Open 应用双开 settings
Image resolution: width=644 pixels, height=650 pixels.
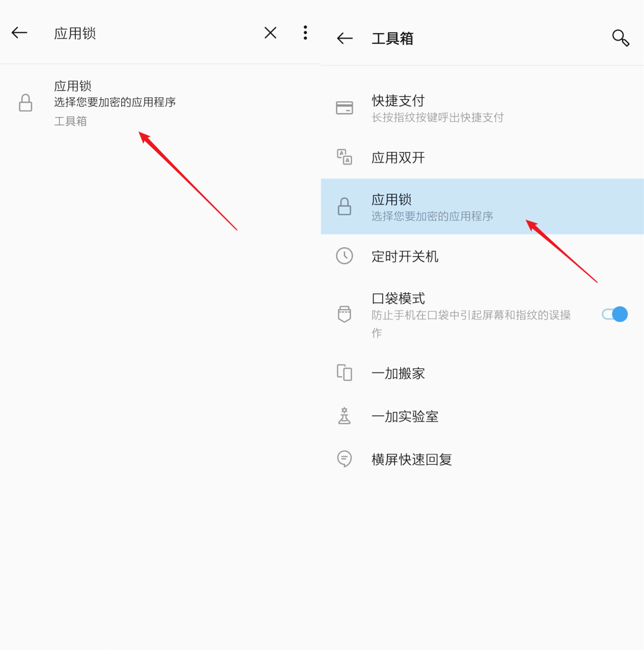(482, 158)
